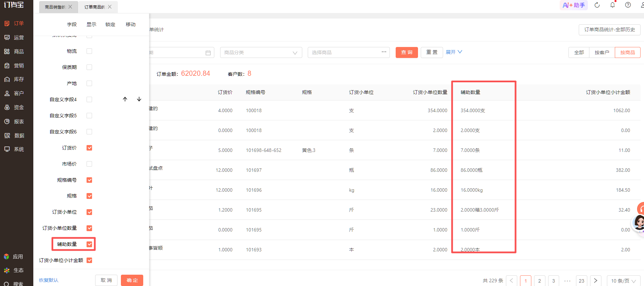
Task: Confirm field settings with 确定
Action: click(x=132, y=280)
